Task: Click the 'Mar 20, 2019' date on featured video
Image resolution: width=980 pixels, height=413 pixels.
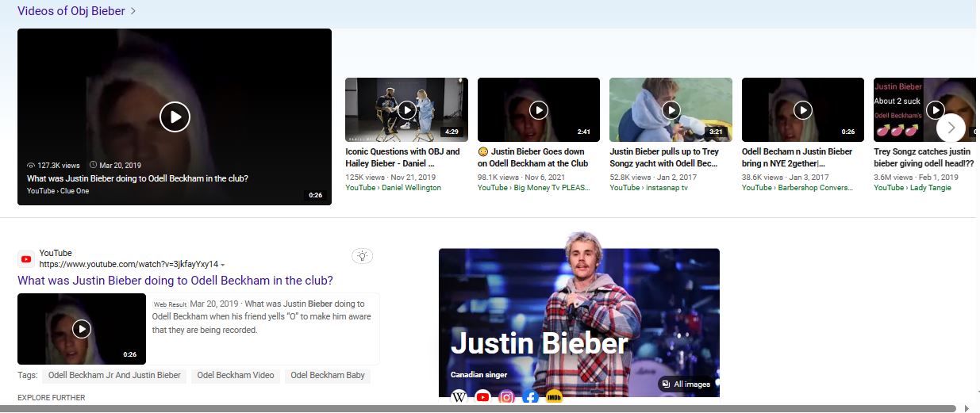Action: (x=114, y=165)
